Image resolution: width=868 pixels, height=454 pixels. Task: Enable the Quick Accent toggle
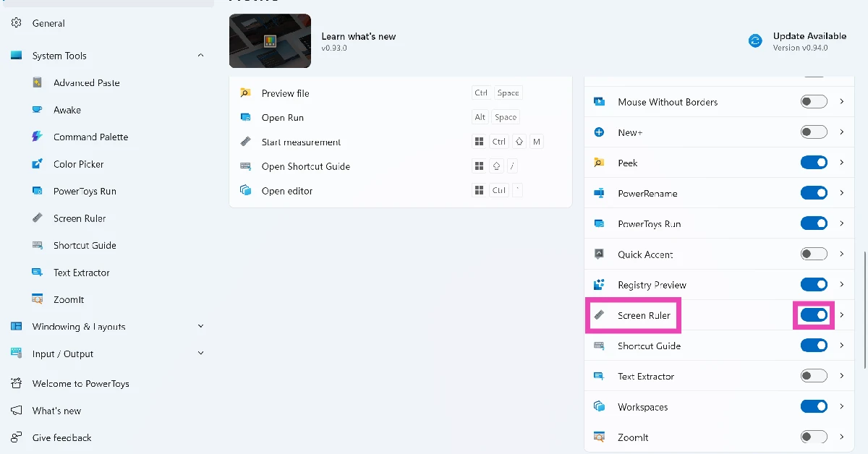(814, 254)
